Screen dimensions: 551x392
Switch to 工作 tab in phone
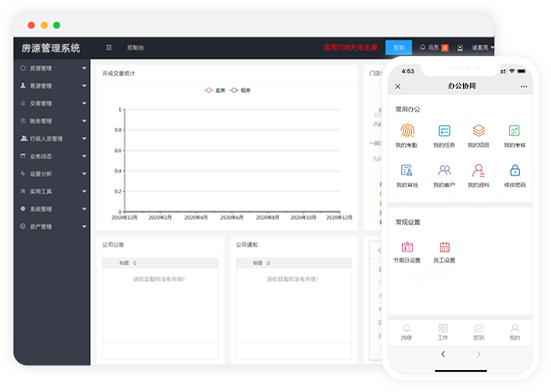443,332
